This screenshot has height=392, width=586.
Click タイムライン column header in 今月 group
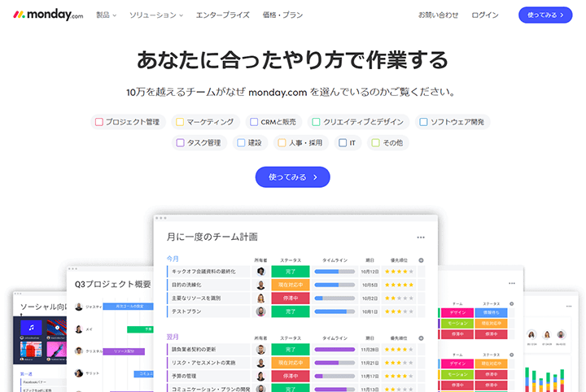click(335, 260)
